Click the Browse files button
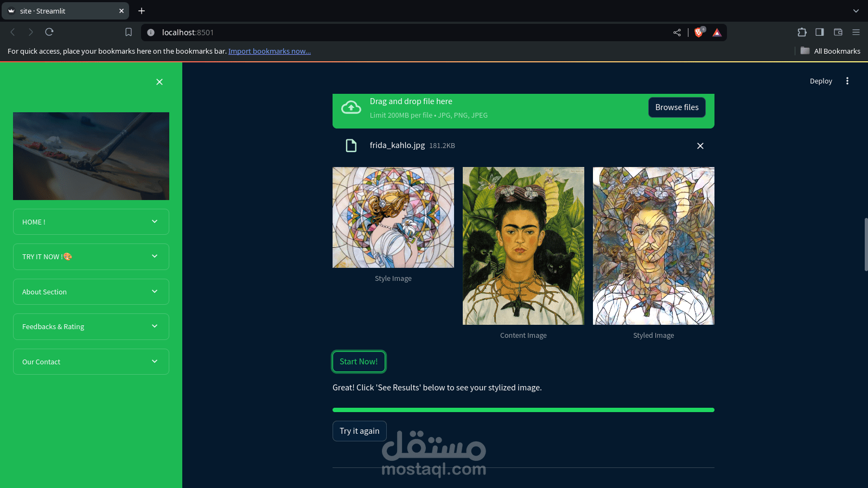Viewport: 868px width, 488px height. tap(676, 107)
